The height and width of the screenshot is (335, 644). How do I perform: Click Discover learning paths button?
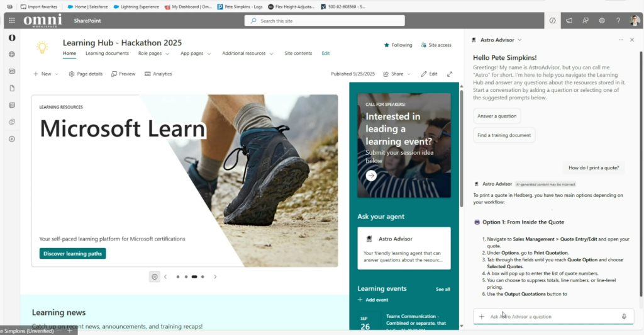pos(73,254)
